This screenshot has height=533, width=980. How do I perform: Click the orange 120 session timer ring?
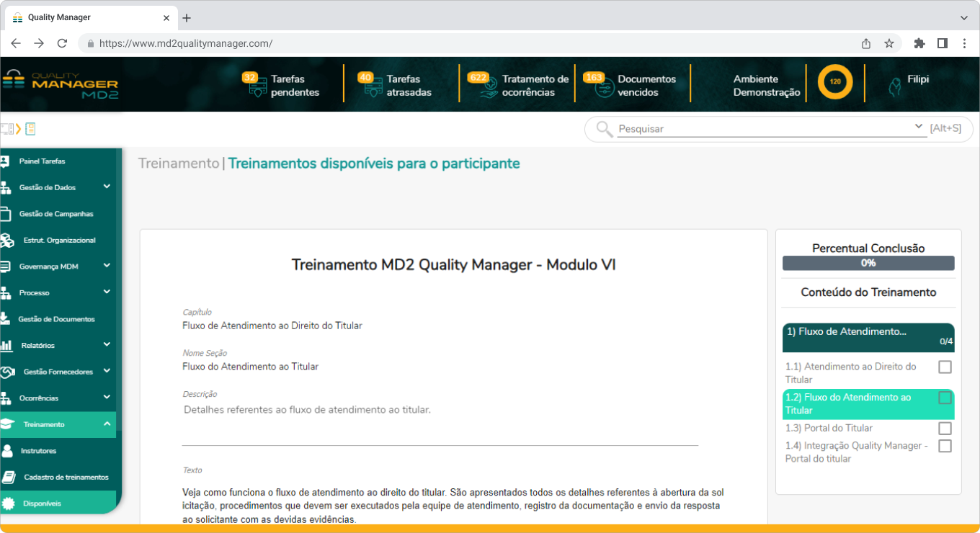click(834, 82)
